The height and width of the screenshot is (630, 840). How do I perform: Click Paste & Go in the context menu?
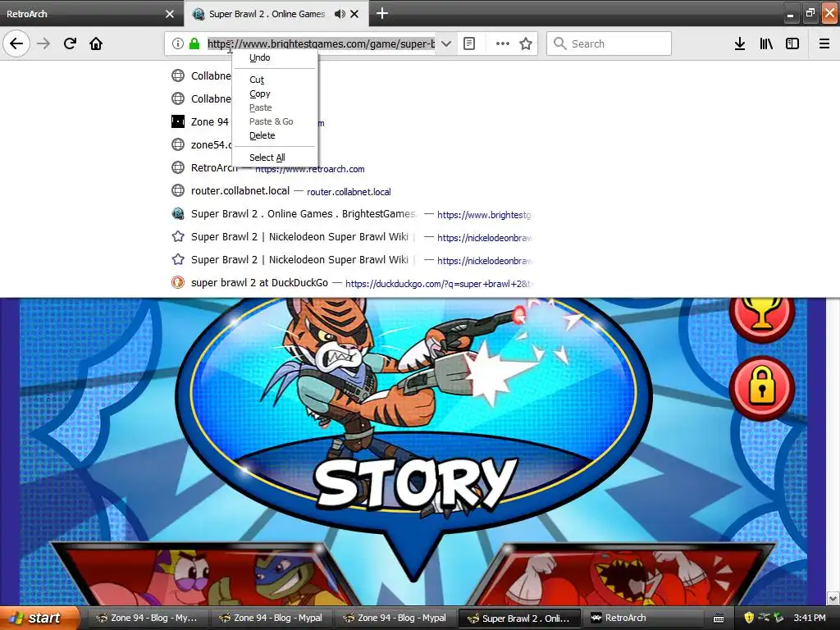click(276, 121)
